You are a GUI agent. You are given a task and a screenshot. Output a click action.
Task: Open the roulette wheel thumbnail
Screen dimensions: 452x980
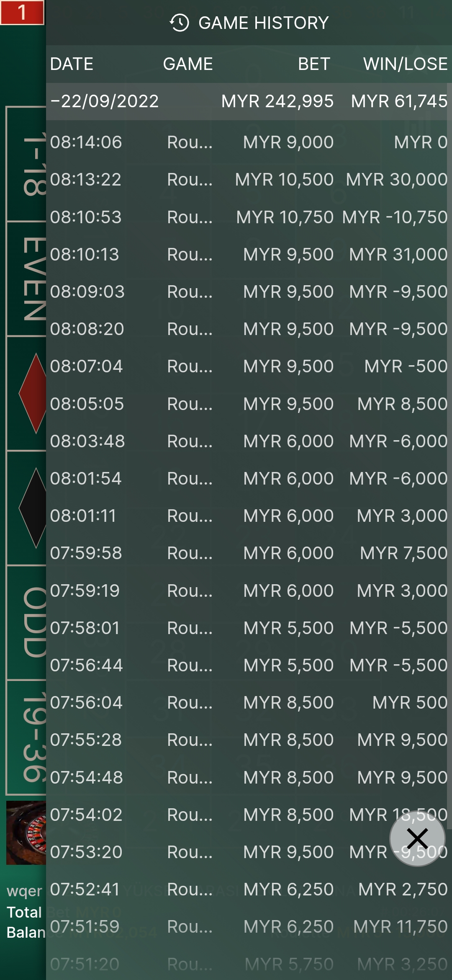point(26,833)
